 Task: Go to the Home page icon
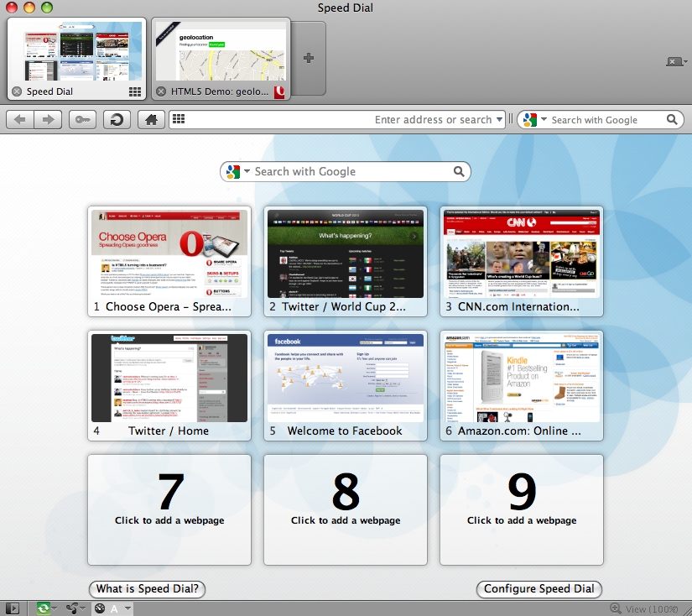coord(151,120)
